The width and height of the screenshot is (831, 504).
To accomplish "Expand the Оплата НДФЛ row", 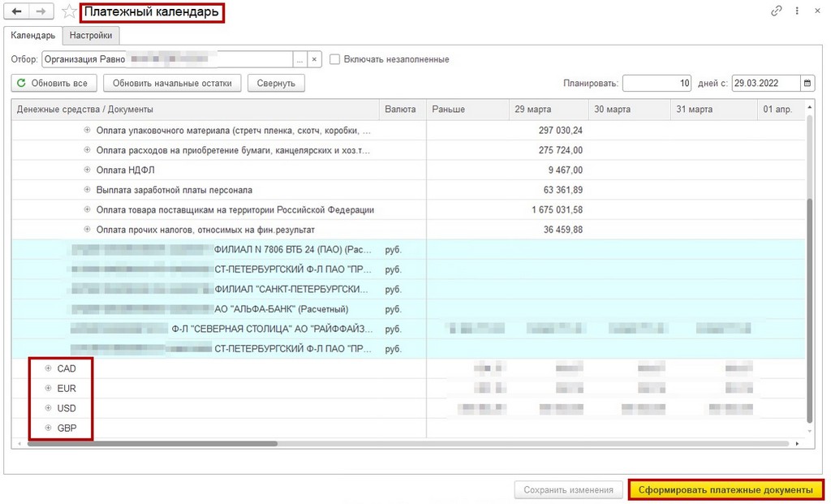I will coord(88,170).
